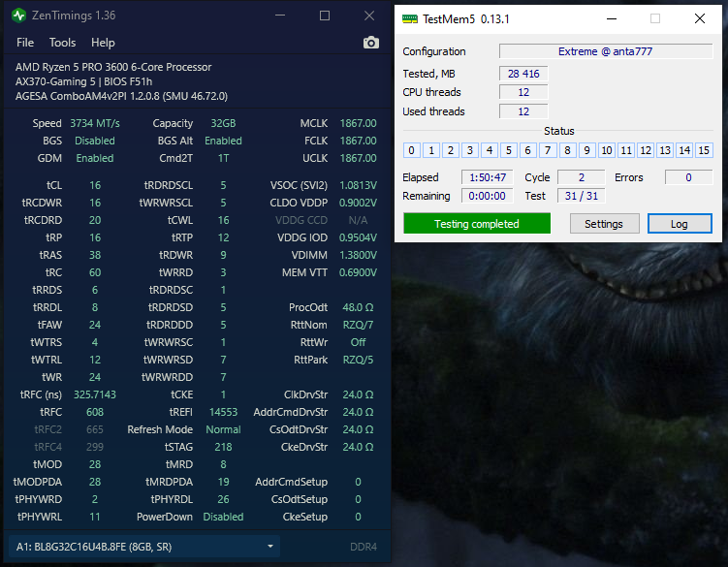Open the Tools menu

coord(62,43)
